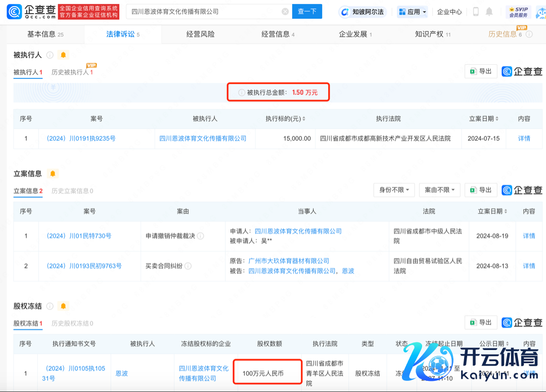
Task: Click the company name search input field
Action: [x=202, y=12]
